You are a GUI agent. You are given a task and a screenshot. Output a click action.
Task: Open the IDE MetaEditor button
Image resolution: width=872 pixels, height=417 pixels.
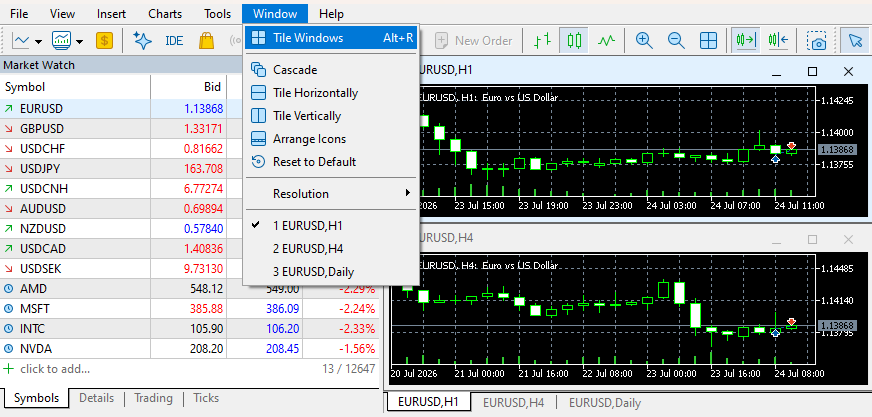(174, 40)
